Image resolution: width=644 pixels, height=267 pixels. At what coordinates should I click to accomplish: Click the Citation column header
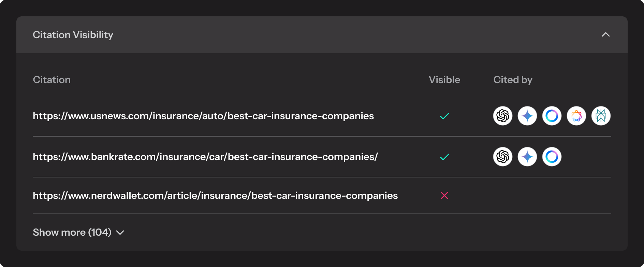52,80
